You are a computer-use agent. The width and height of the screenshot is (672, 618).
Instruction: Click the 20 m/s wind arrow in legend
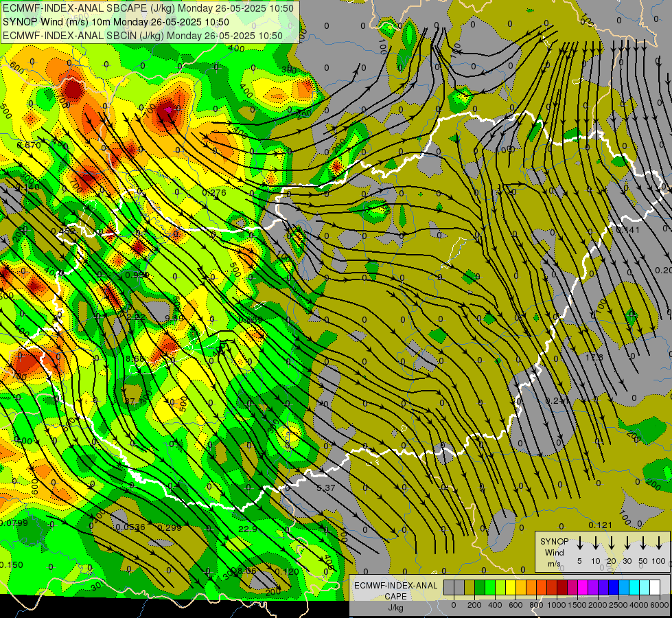click(x=611, y=543)
